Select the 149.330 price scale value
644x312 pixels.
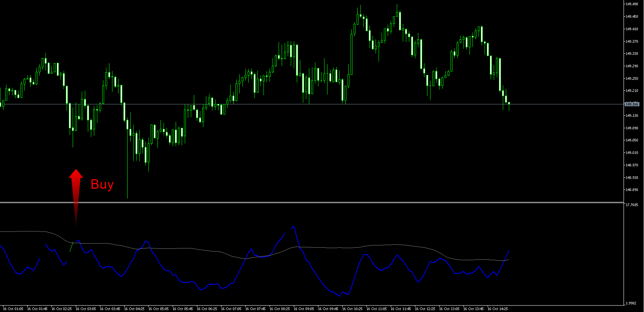point(632,54)
